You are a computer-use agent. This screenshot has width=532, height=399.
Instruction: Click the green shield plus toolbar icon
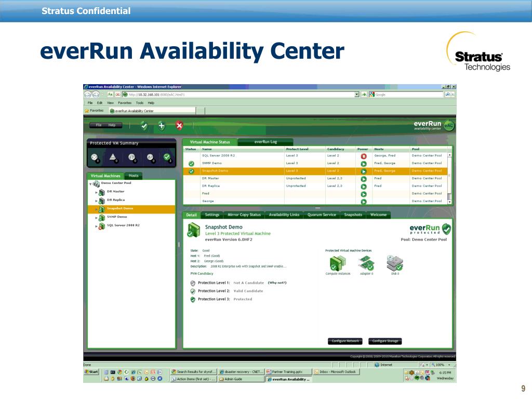pyautogui.click(x=162, y=126)
